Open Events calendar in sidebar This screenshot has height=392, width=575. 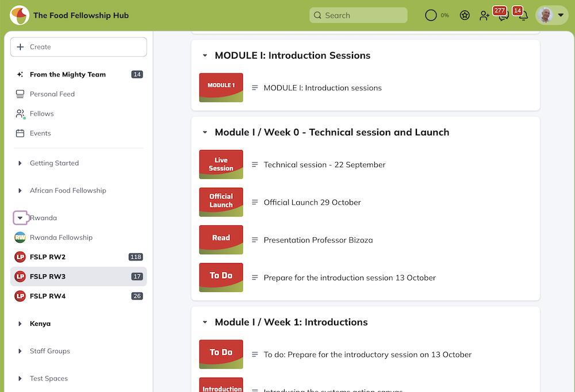[40, 133]
